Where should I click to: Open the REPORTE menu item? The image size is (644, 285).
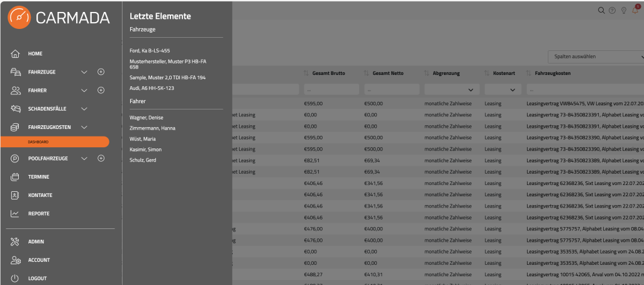(x=38, y=213)
